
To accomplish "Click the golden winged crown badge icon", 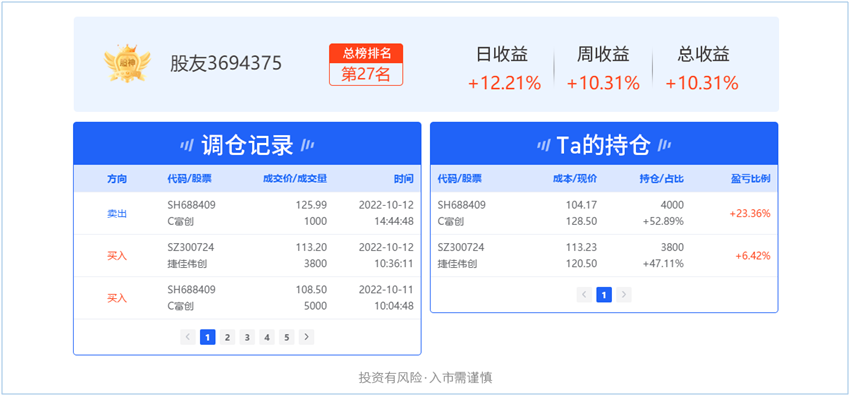I will click(x=127, y=64).
